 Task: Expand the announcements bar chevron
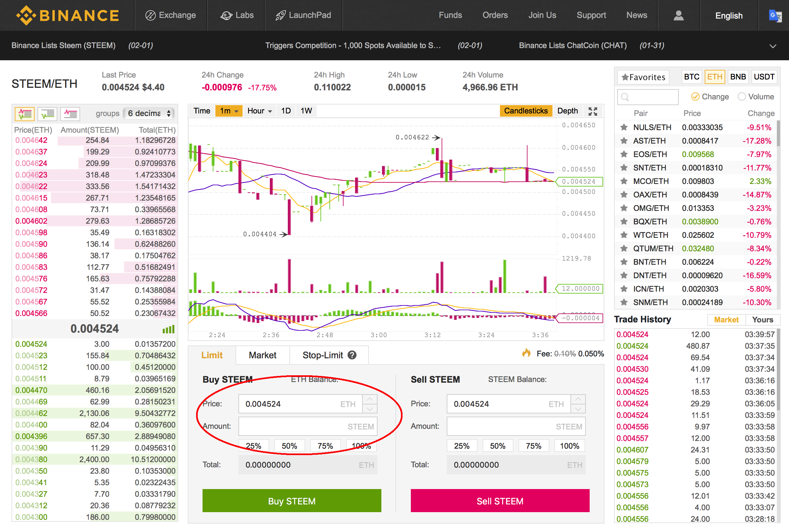(773, 46)
